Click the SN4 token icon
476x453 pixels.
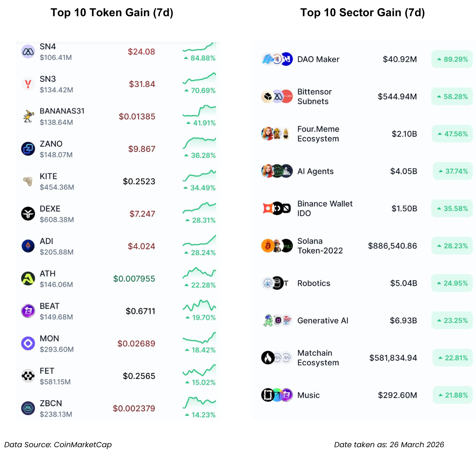tap(28, 51)
